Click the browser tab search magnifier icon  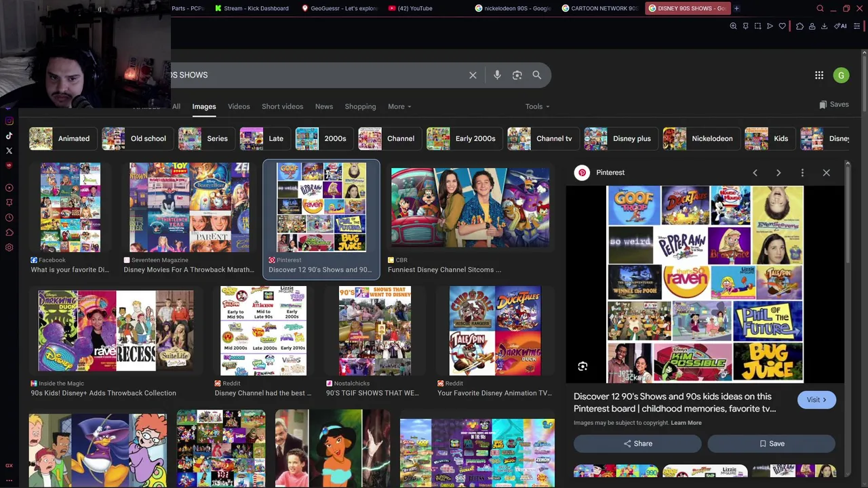(x=820, y=8)
